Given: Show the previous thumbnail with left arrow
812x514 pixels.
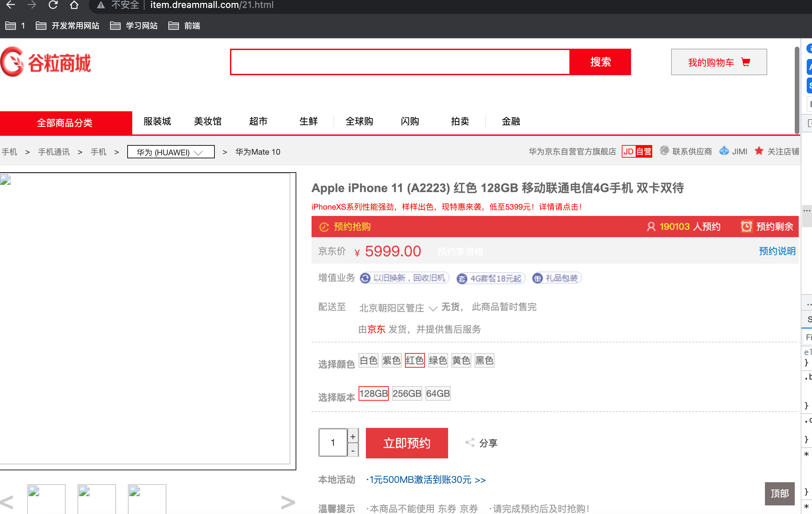Looking at the screenshot, I should tap(7, 502).
